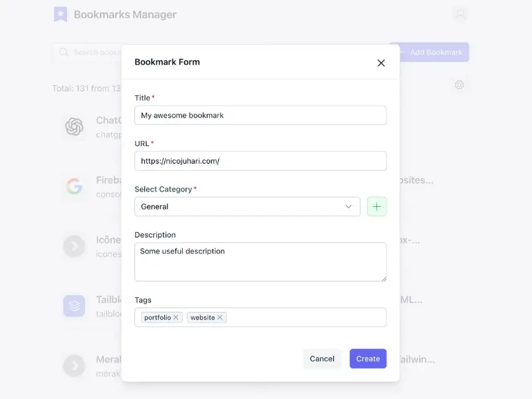
Task: Click the Tailblocks bookmark layers icon
Action: click(x=74, y=306)
